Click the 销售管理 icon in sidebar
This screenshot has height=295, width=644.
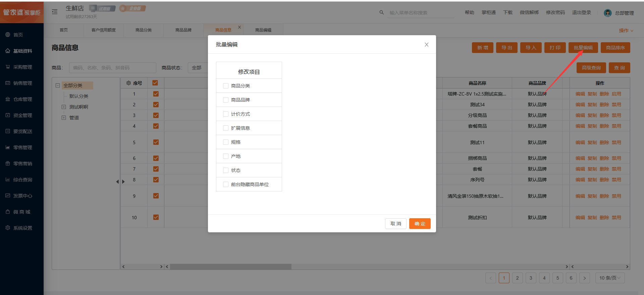(x=8, y=83)
